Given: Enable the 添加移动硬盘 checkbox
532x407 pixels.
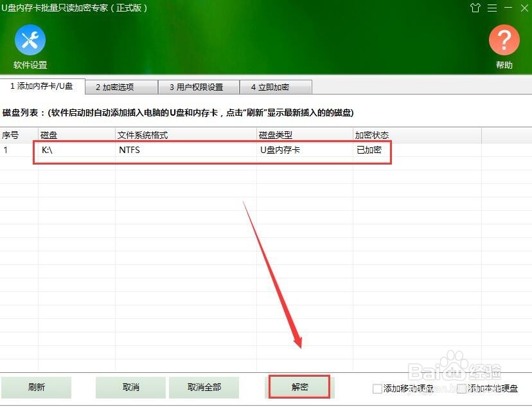Looking at the screenshot, I should pyautogui.click(x=377, y=388).
